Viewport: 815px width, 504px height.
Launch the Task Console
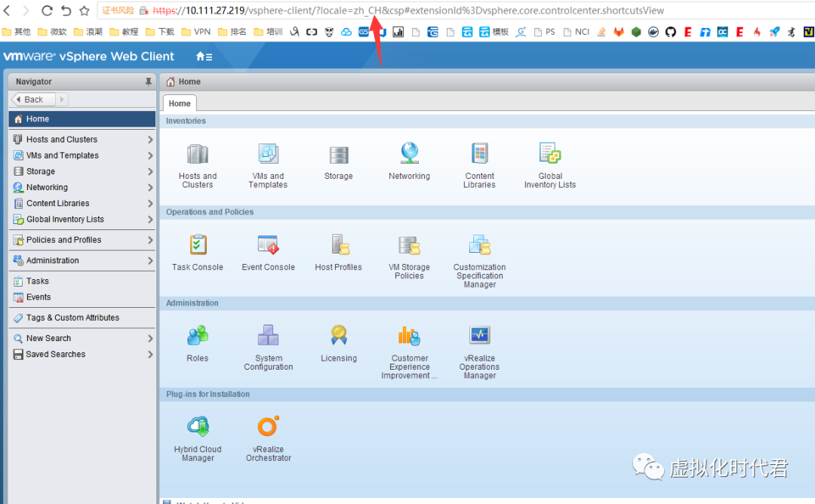198,245
